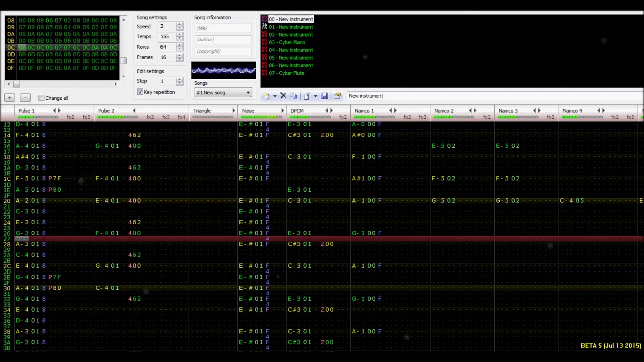The image size is (644, 362).
Task: Open the new-instrument type dropdown arrow
Action: point(274,96)
